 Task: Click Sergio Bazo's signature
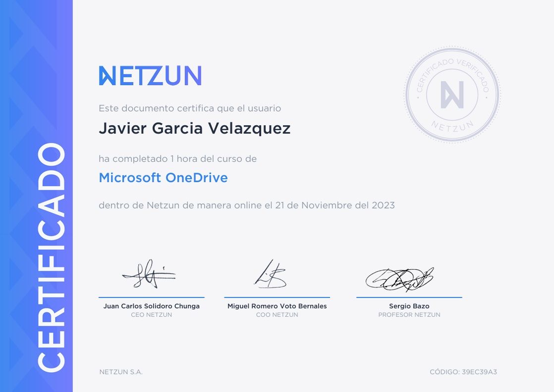point(399,279)
